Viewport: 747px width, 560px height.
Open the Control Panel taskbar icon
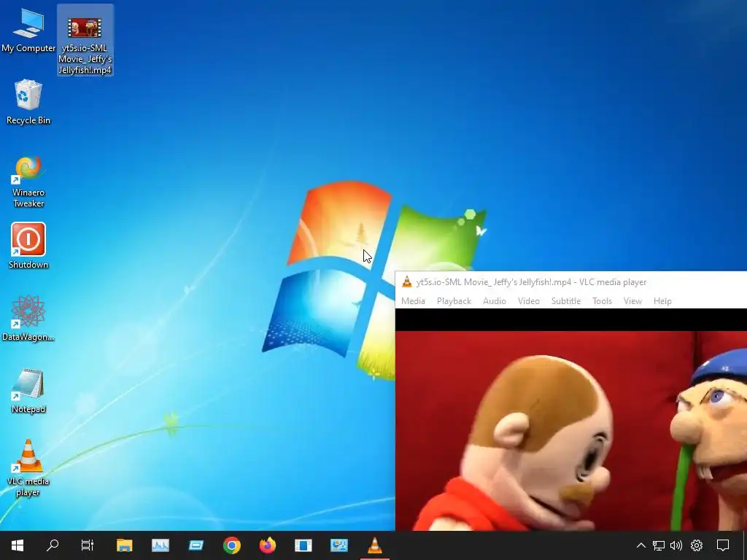click(338, 545)
